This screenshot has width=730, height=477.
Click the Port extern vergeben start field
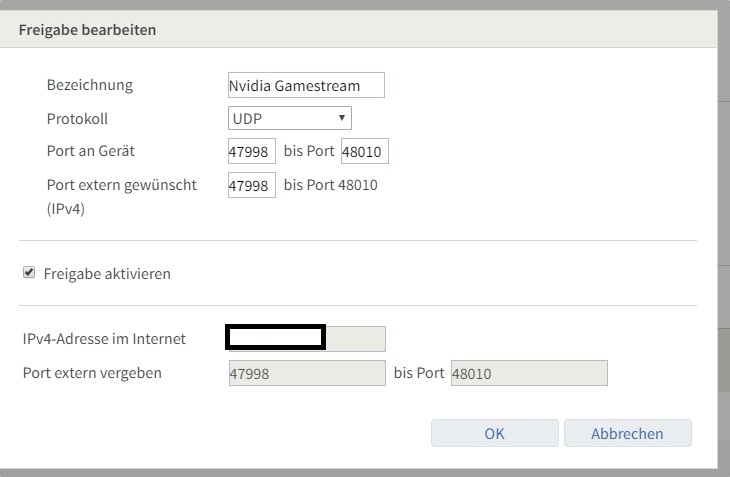pos(306,373)
